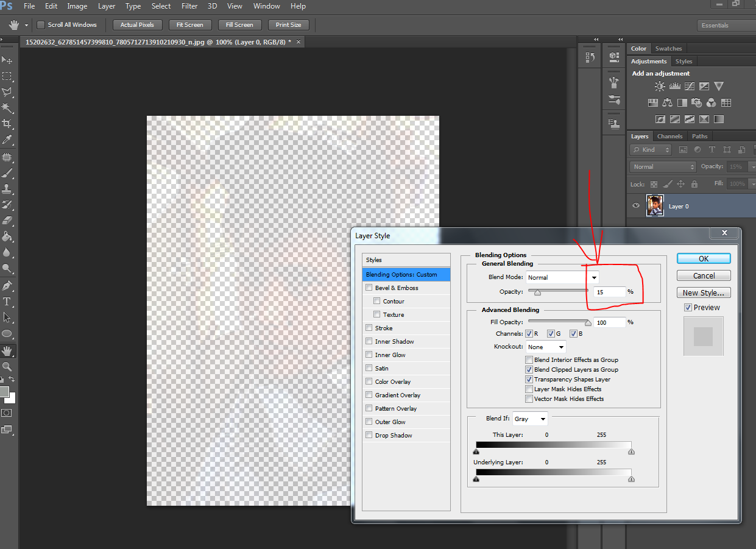Viewport: 756px width, 549px height.
Task: Open Layers panel Fill slider arrow
Action: click(752, 183)
